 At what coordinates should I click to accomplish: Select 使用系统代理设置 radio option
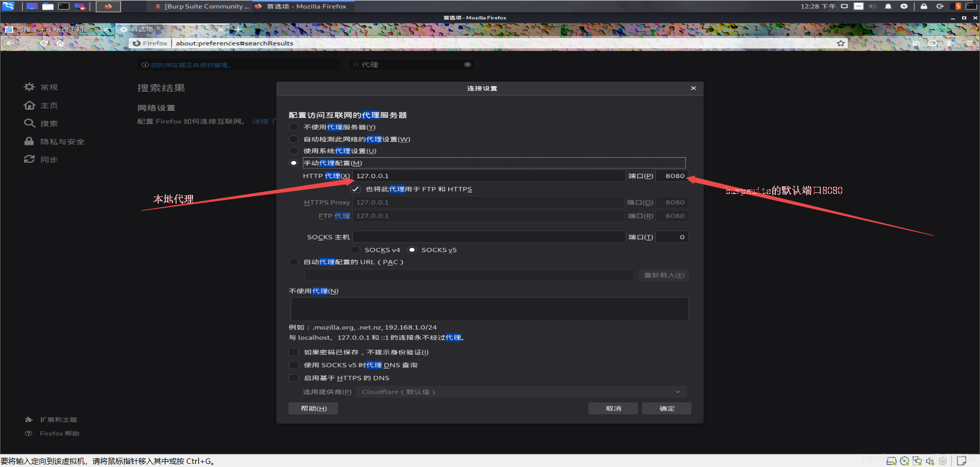[x=293, y=151]
